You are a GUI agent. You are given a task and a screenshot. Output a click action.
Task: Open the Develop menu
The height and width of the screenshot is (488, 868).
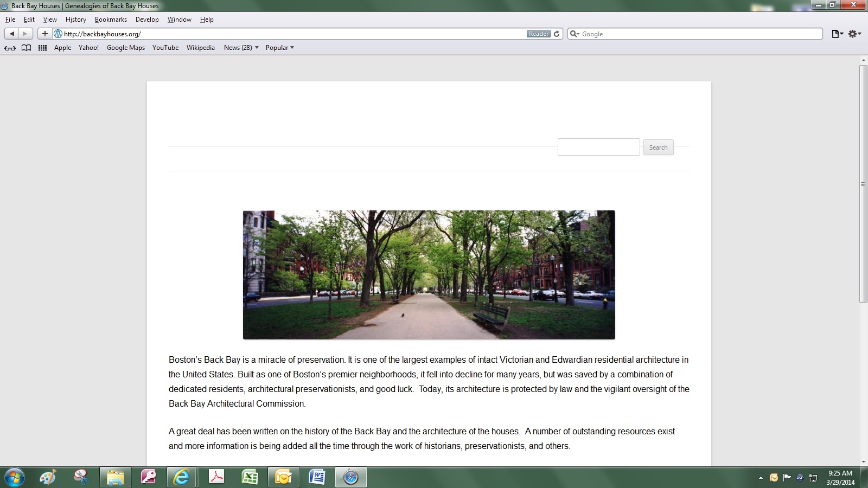147,20
